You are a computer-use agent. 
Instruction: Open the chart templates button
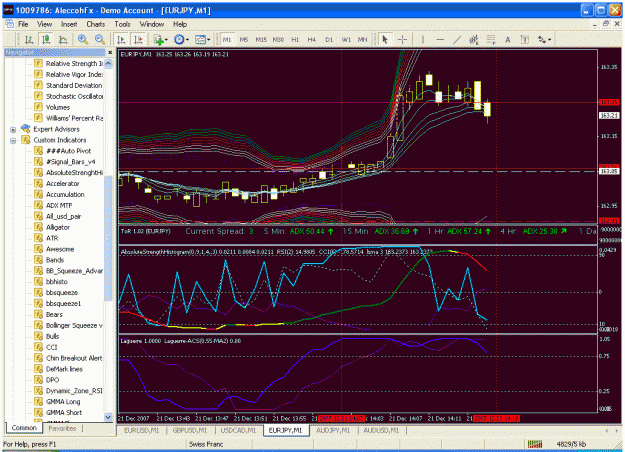(200, 39)
